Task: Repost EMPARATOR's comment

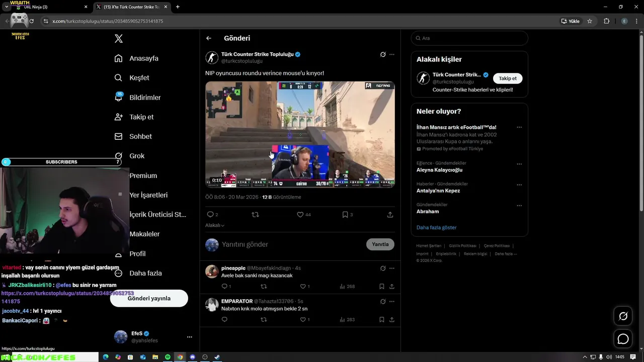Action: pyautogui.click(x=264, y=320)
